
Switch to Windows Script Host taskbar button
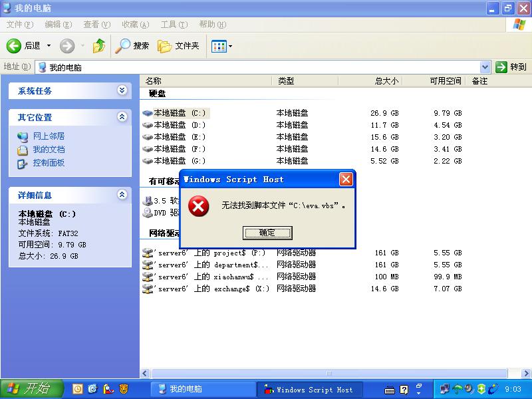(x=310, y=390)
